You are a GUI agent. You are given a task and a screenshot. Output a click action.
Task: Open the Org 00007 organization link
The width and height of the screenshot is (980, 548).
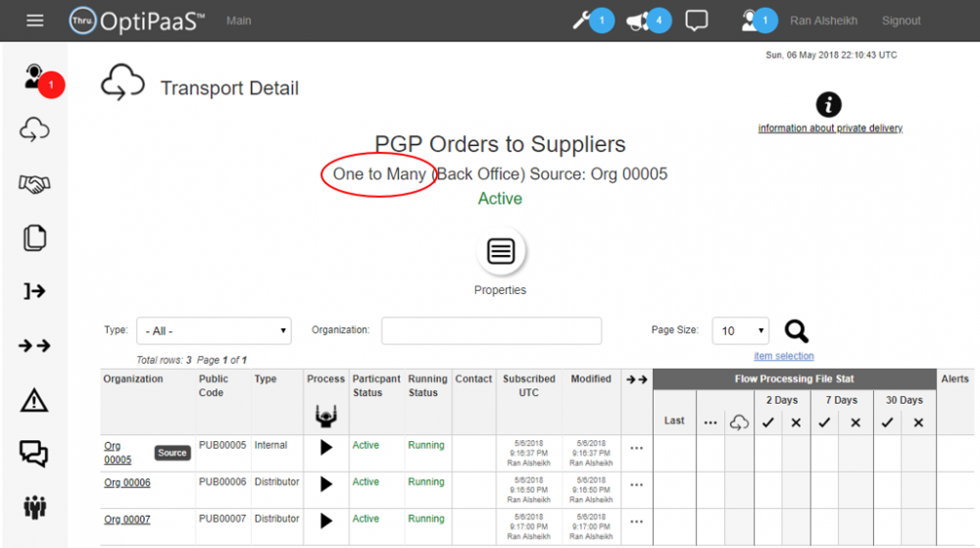point(127,520)
